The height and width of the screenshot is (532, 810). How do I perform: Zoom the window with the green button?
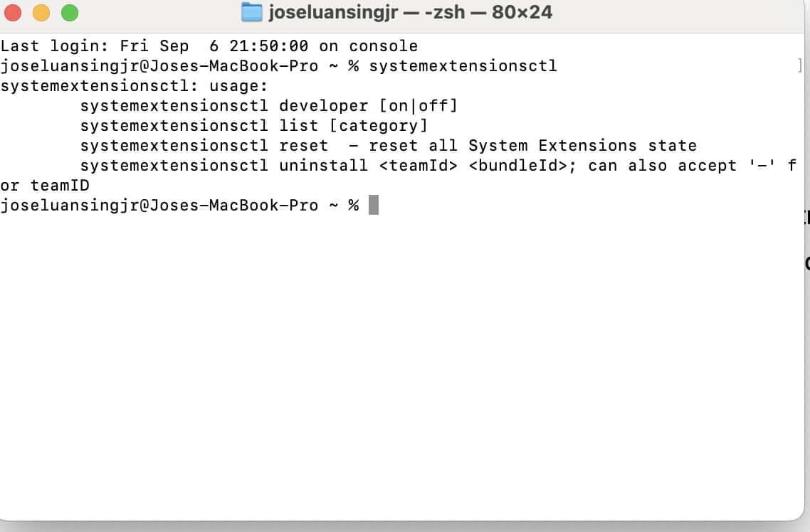pos(69,13)
